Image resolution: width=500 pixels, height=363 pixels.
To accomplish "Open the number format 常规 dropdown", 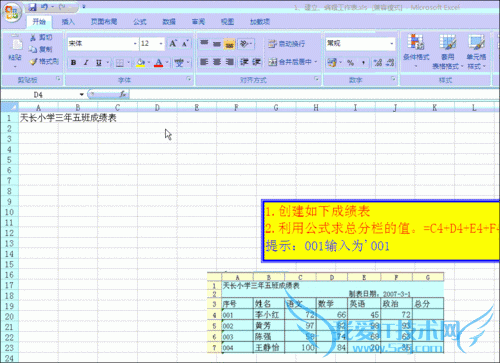I will [392, 44].
